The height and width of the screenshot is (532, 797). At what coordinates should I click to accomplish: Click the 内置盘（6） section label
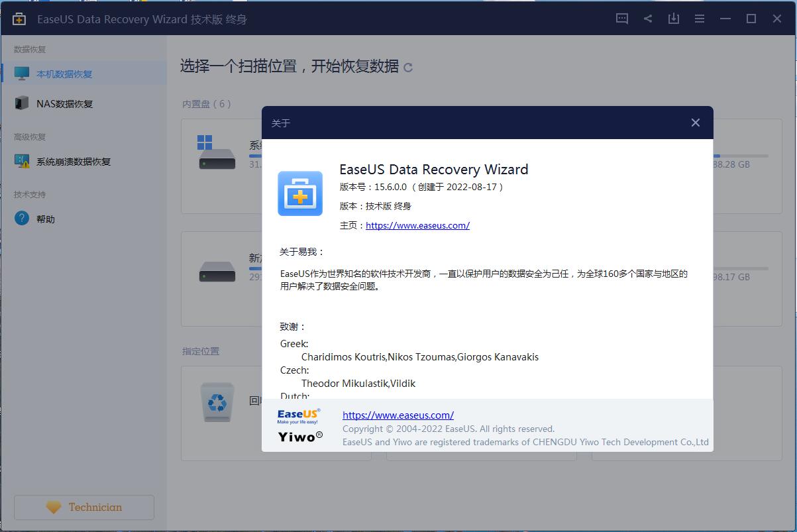[x=207, y=104]
